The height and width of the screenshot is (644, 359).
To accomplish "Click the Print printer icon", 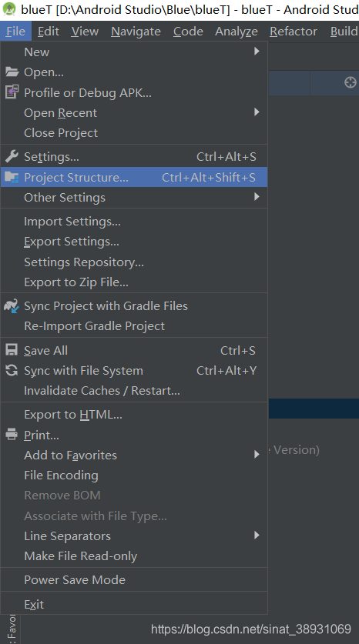I will coord(12,435).
